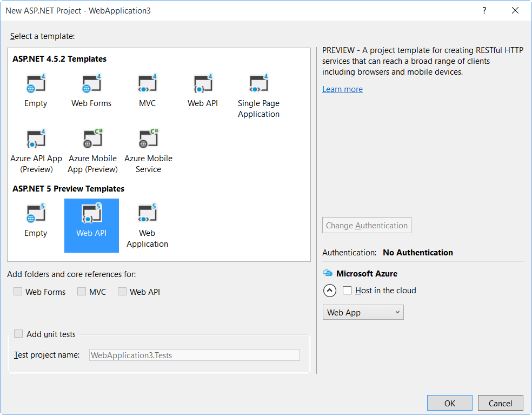Screen dimensions: 532x415
Task: Click the ASP.NET 5 Preview Templates heading
Action: click(x=69, y=188)
